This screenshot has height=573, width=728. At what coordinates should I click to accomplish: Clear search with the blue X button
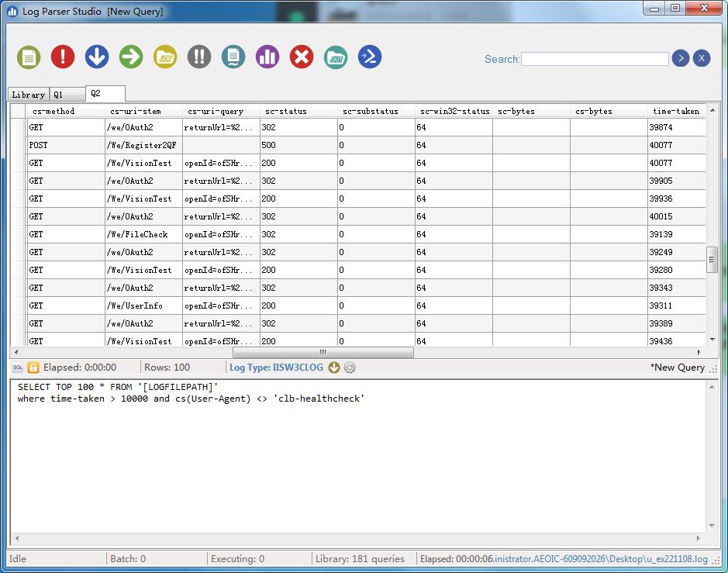tap(702, 58)
